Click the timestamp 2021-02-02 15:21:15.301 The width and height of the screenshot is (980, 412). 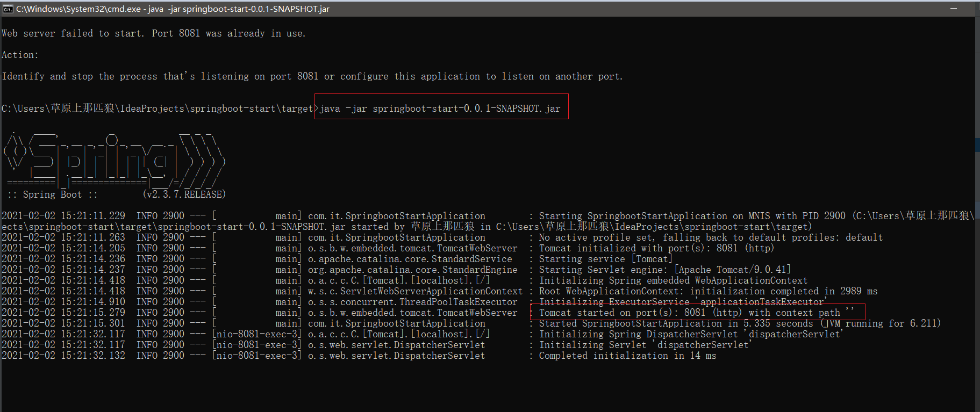click(63, 323)
